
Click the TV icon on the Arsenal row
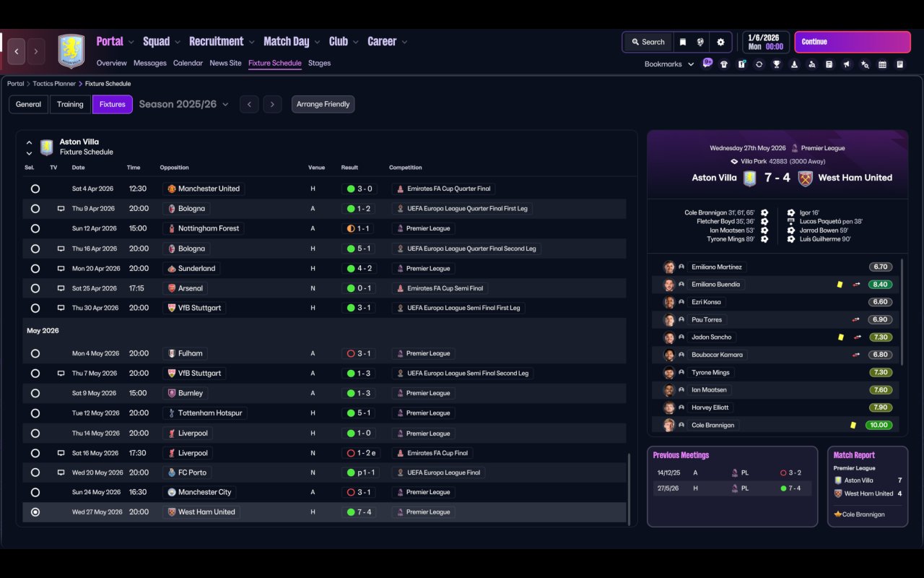(61, 288)
